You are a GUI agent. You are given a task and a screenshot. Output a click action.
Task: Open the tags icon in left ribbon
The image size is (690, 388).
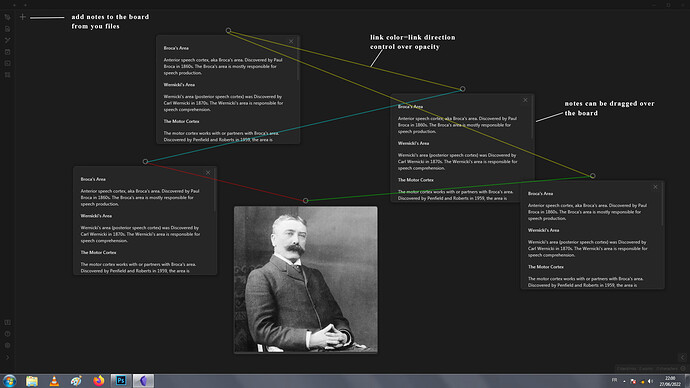coord(7,17)
